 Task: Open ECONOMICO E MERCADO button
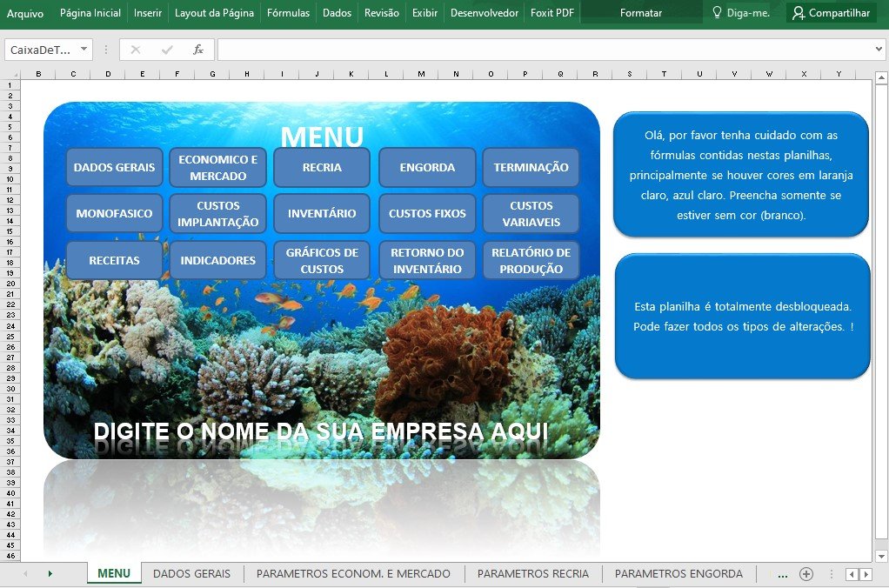tap(217, 167)
